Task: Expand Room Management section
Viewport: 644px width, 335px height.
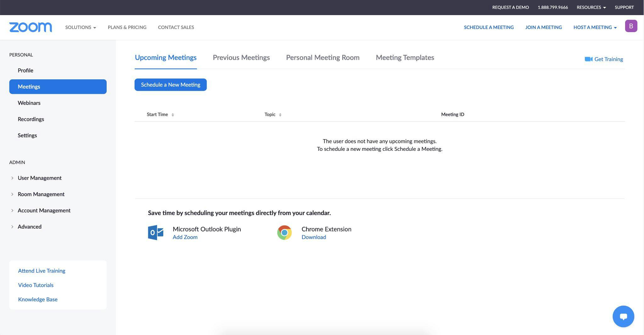Action: point(12,194)
